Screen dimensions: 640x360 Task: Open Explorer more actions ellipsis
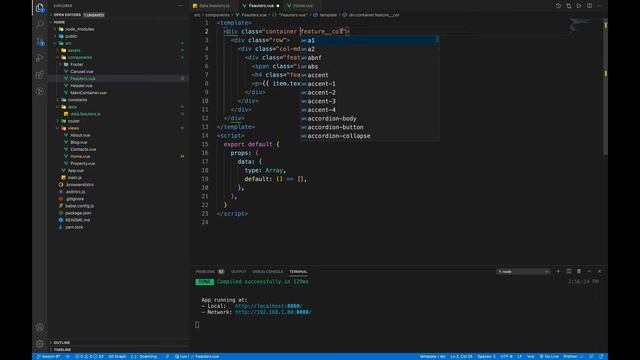[181, 6]
